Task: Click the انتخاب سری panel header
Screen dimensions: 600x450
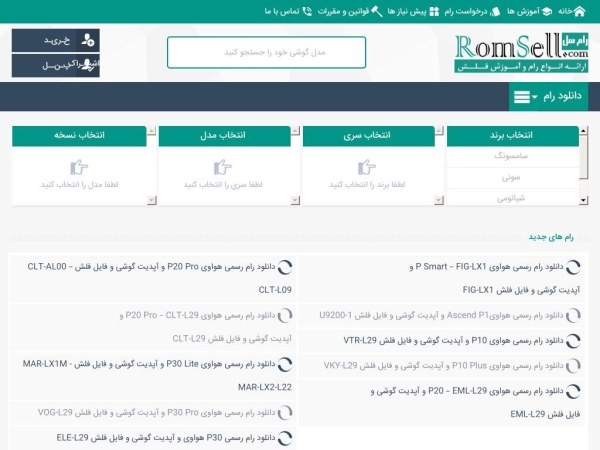Action: [369, 134]
